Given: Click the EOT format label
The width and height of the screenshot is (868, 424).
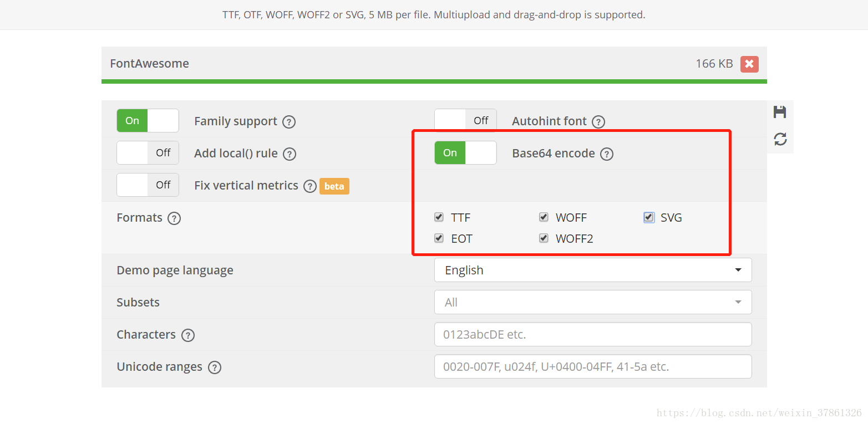Looking at the screenshot, I should (x=462, y=239).
